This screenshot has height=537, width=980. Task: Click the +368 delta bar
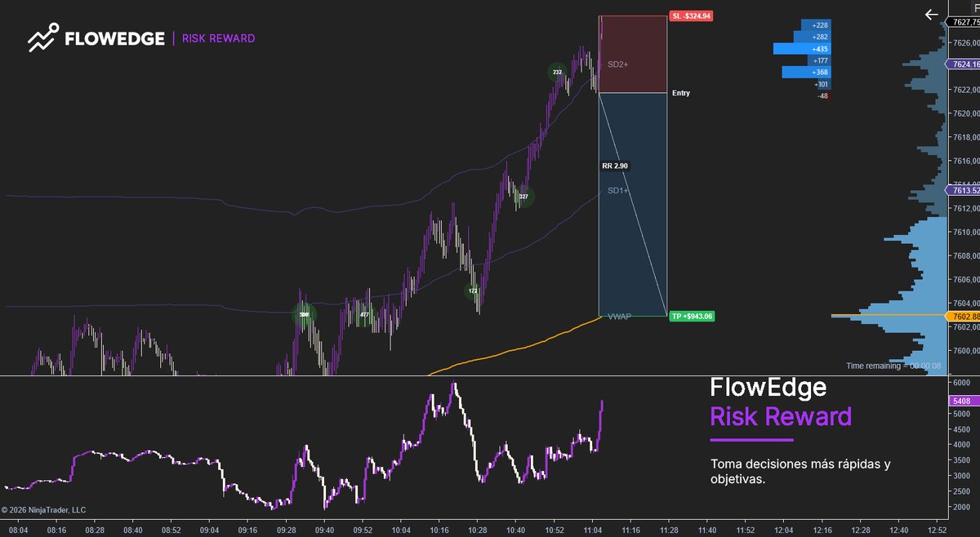tap(806, 73)
